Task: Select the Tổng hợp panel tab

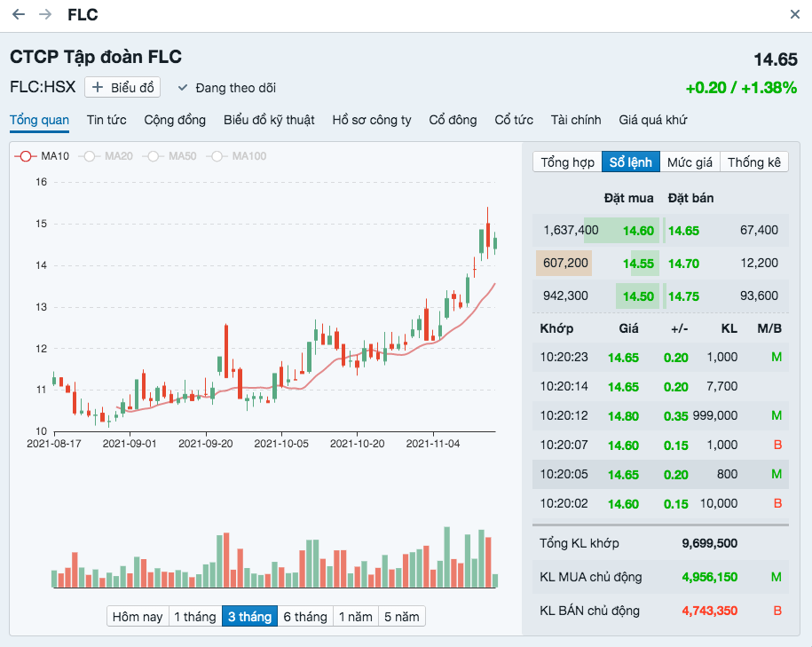Action: point(567,162)
